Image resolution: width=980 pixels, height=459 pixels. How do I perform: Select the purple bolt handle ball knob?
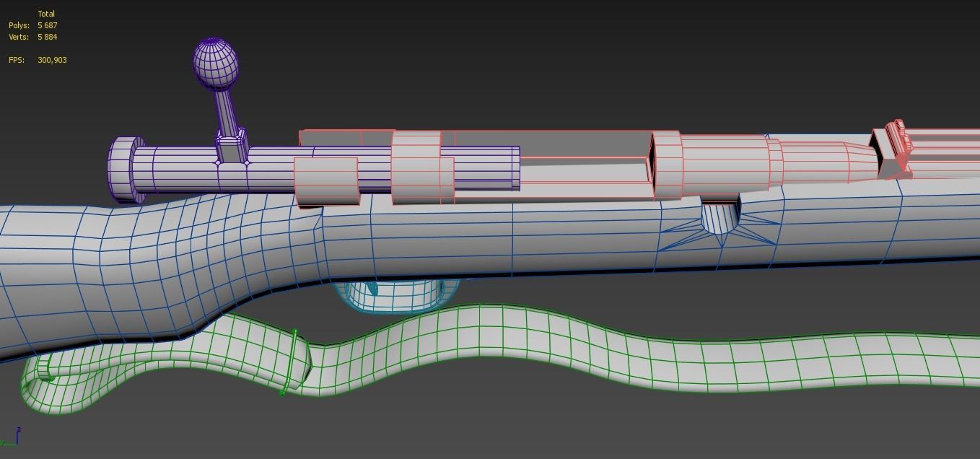[216, 64]
